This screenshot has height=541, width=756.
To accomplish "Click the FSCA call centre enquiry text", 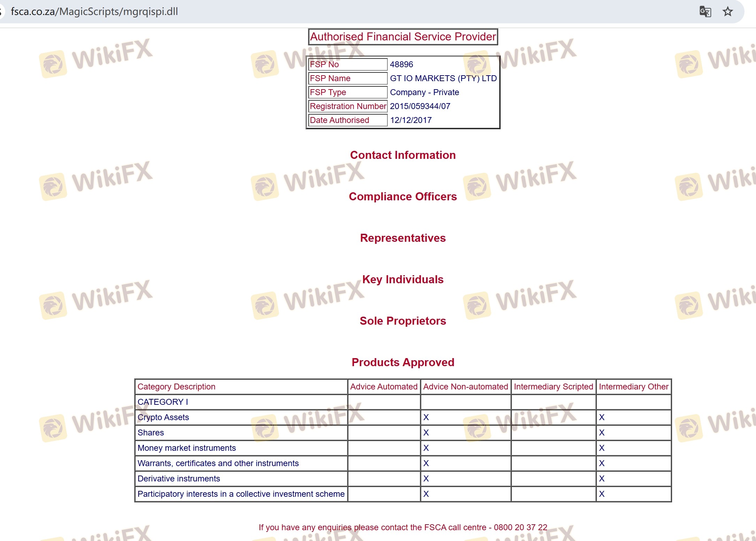I will pyautogui.click(x=403, y=527).
